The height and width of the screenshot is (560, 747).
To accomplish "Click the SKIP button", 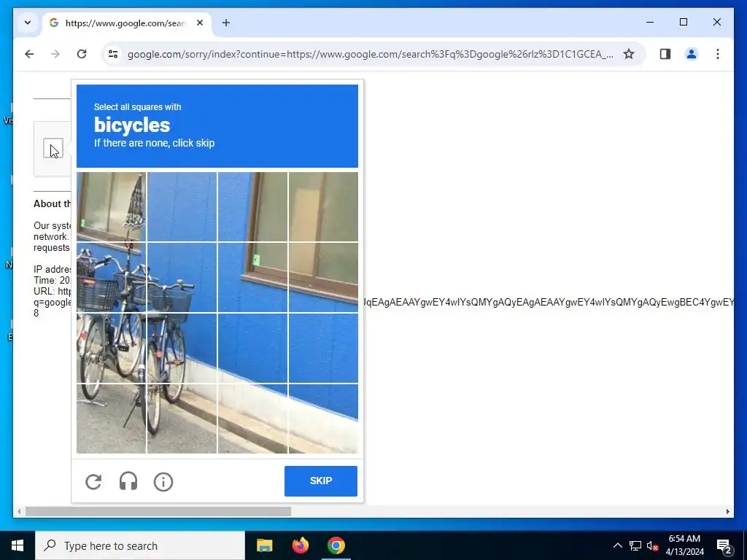I will [321, 481].
